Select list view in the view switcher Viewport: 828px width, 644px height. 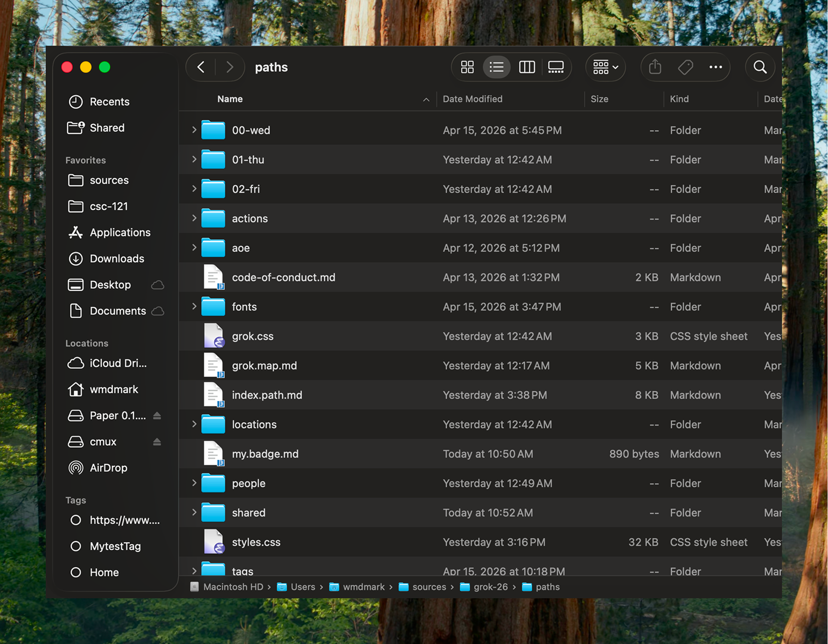(x=496, y=67)
